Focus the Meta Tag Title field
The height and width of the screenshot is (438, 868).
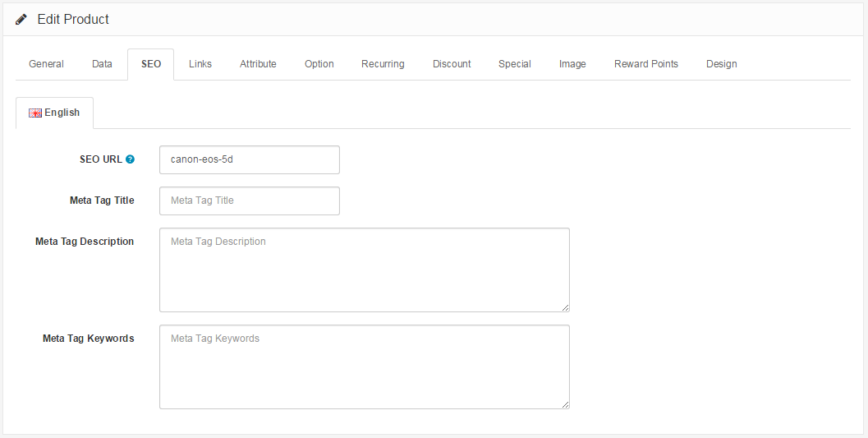click(250, 201)
